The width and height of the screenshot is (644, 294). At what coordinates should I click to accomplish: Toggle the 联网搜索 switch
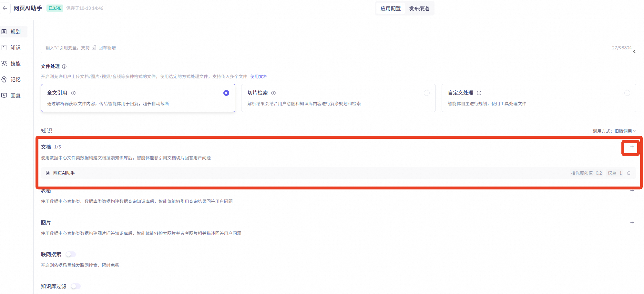71,254
